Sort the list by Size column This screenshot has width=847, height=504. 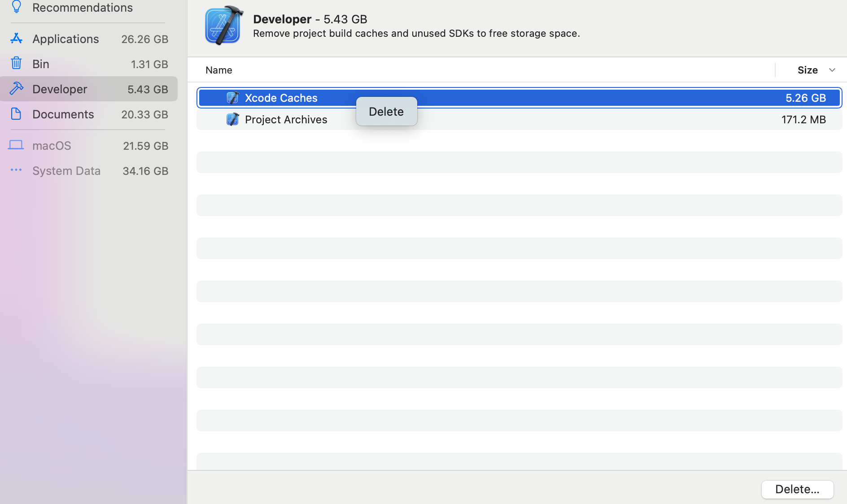(808, 70)
